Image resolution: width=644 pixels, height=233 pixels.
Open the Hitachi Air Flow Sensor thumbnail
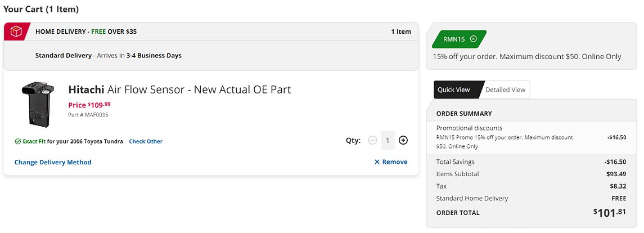pos(37,104)
